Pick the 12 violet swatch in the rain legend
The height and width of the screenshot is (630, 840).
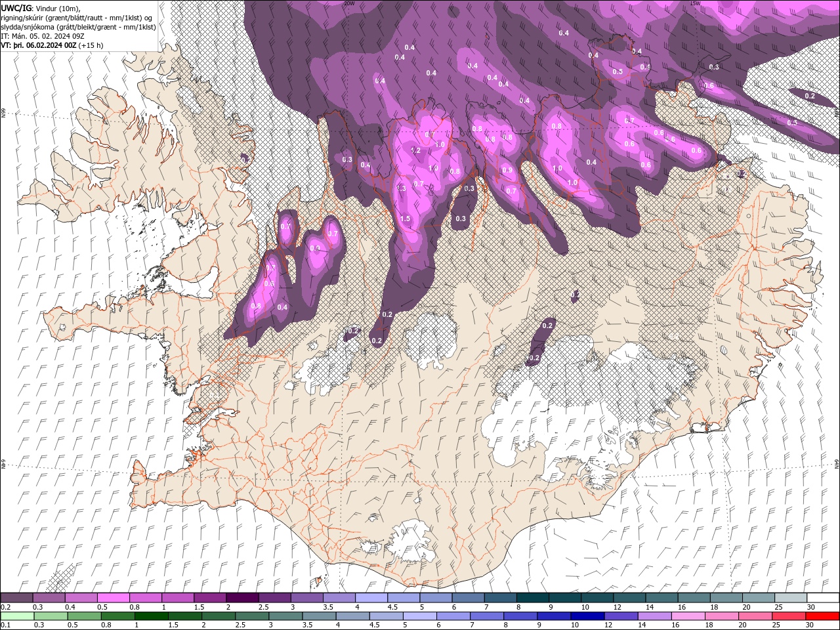click(x=620, y=616)
